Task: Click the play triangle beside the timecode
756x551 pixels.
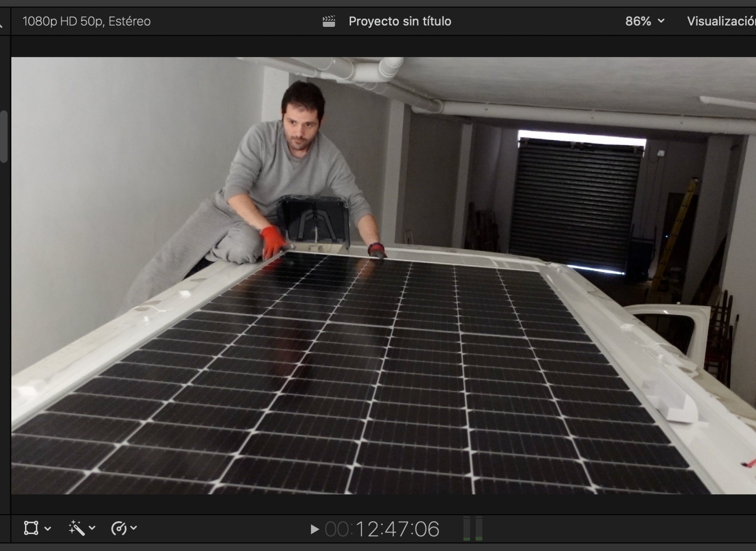Action: tap(315, 529)
